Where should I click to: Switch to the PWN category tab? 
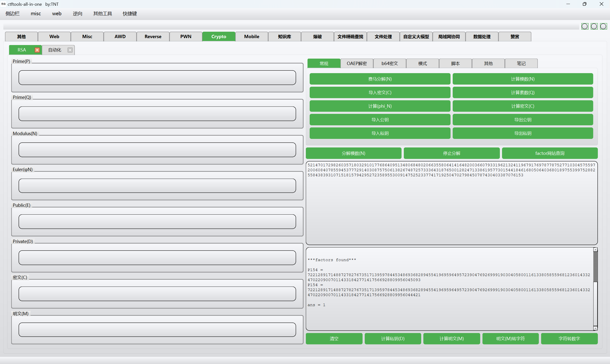pos(186,36)
